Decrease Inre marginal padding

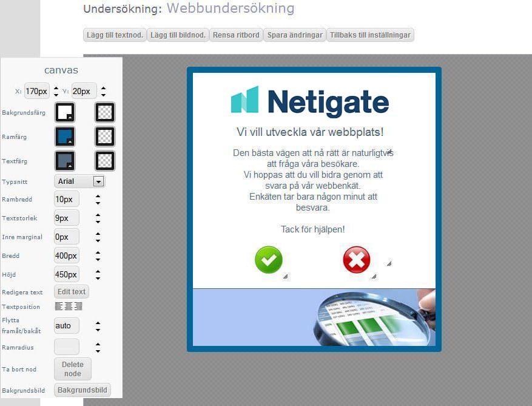coord(98,240)
